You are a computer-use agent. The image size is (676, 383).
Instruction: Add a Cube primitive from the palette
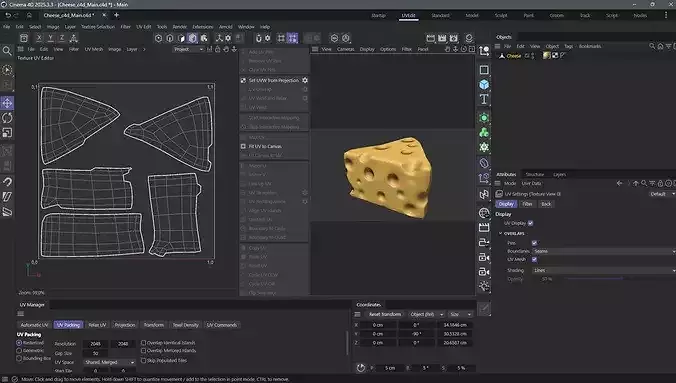tap(484, 84)
